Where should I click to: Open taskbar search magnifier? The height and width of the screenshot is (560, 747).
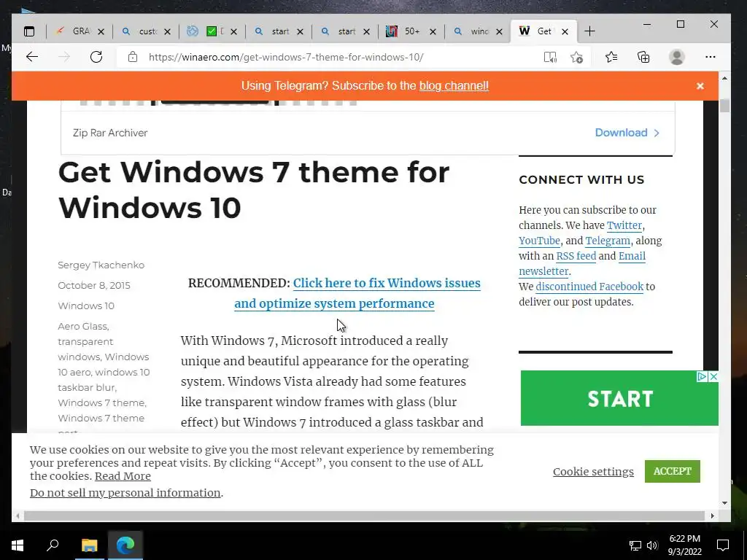pos(53,545)
